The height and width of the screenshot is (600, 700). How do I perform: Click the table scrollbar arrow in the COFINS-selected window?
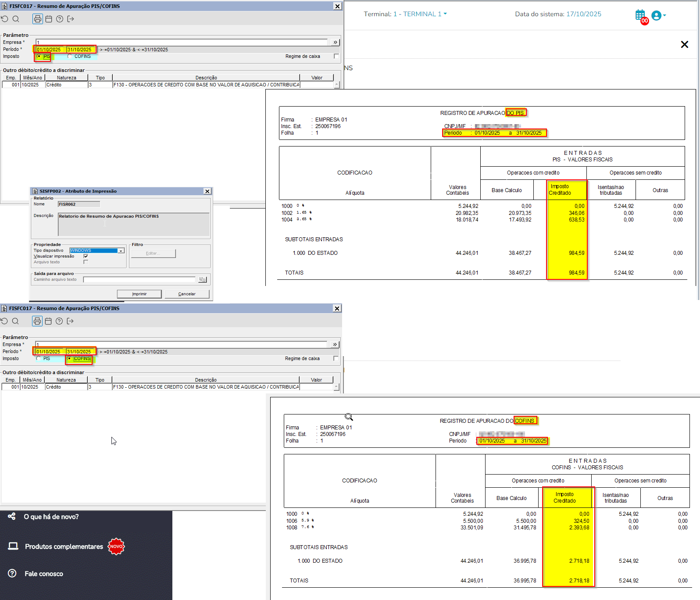[336, 387]
